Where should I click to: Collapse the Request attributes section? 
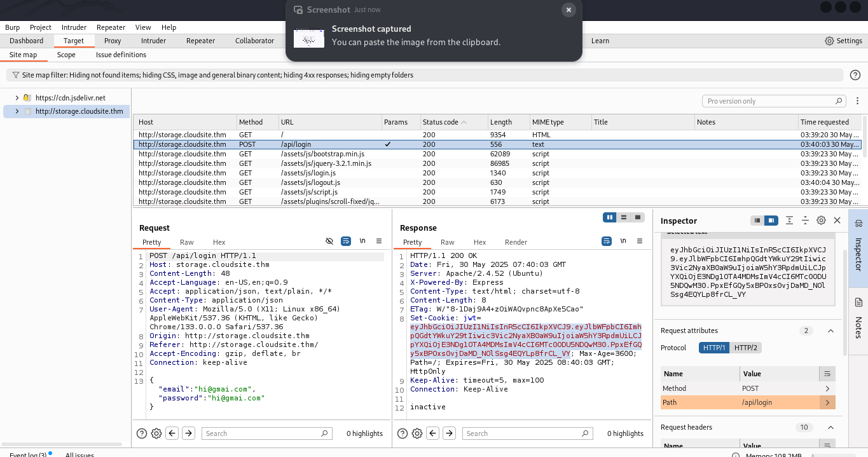coord(830,331)
